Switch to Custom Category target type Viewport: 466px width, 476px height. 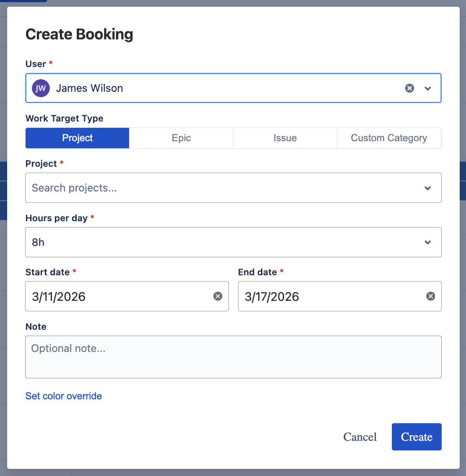pyautogui.click(x=389, y=138)
